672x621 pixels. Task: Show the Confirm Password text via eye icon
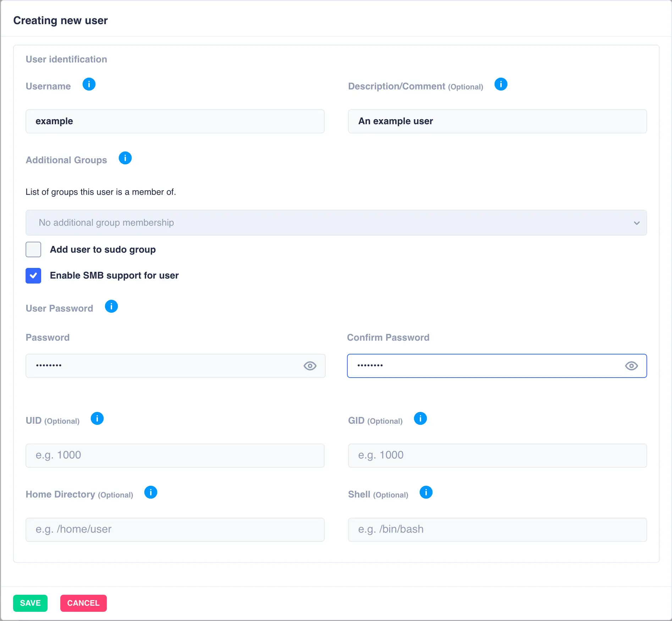[x=631, y=366]
